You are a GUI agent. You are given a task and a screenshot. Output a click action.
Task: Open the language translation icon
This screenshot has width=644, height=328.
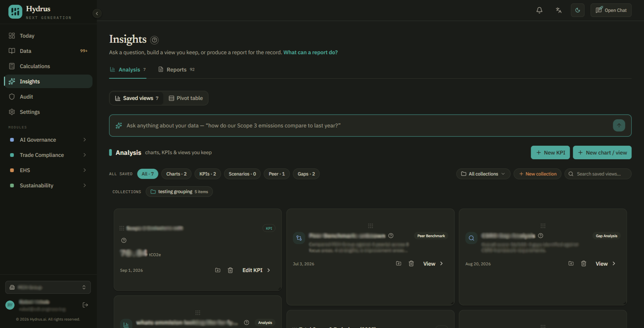(x=559, y=10)
